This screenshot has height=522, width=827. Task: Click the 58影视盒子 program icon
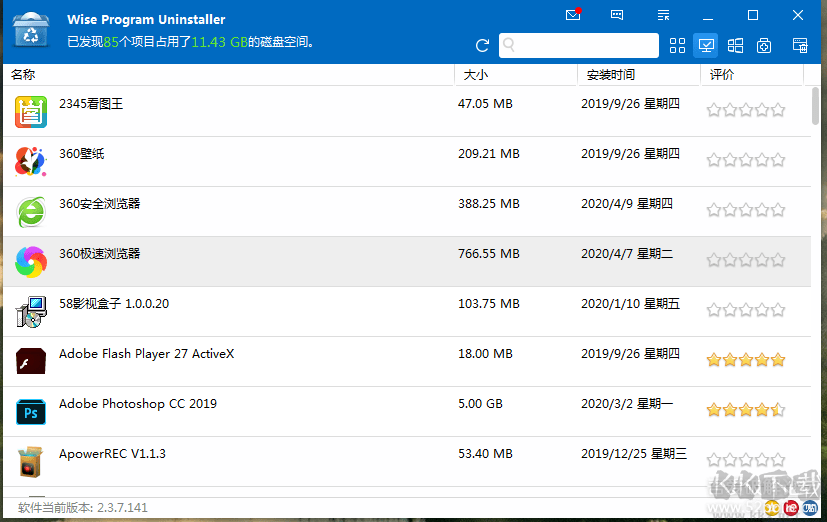(x=31, y=312)
